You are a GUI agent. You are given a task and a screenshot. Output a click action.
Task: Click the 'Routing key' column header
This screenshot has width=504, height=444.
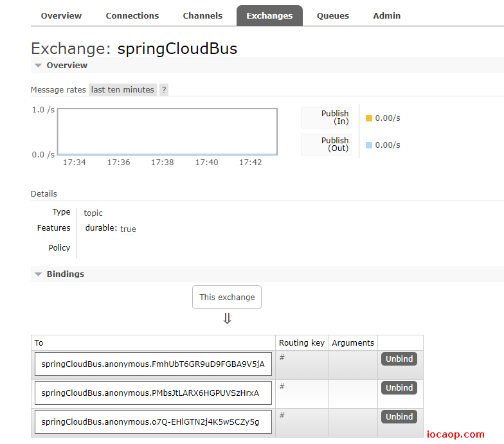[x=301, y=343]
